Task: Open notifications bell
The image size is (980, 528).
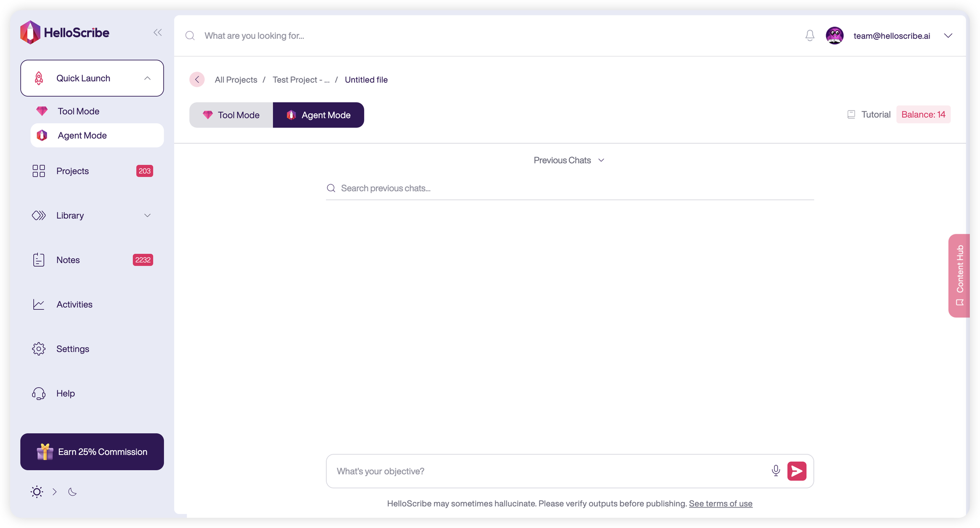Action: click(x=810, y=36)
